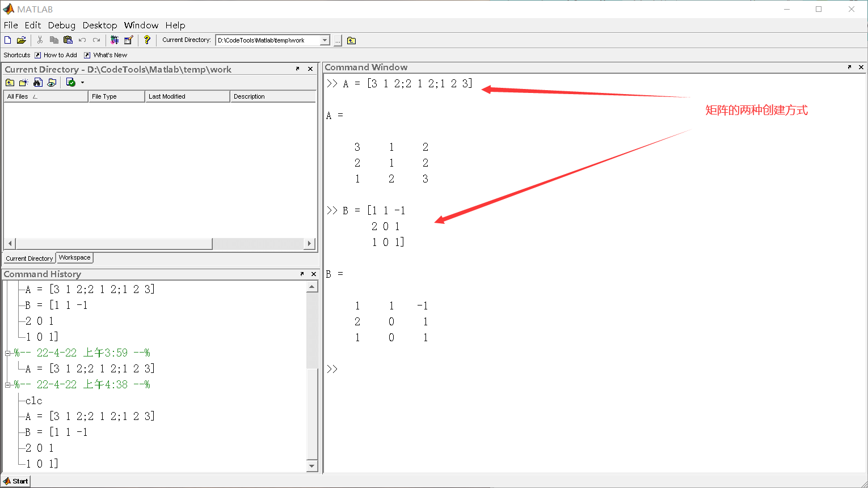Go up one level in Current Directory panel

[10, 83]
